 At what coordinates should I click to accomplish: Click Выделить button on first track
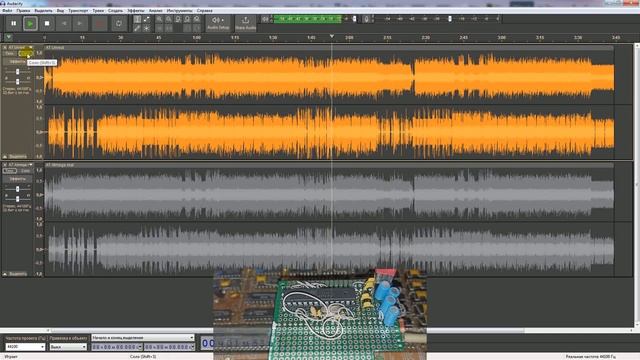click(18, 156)
